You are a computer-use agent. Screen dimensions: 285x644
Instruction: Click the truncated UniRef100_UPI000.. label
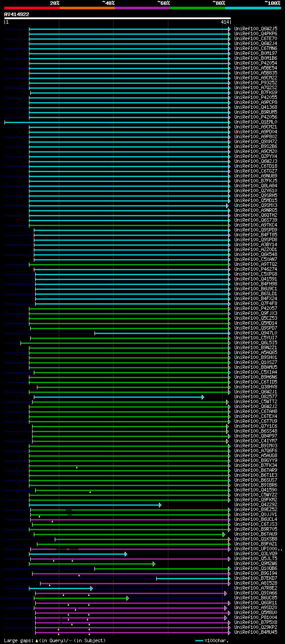(258, 549)
